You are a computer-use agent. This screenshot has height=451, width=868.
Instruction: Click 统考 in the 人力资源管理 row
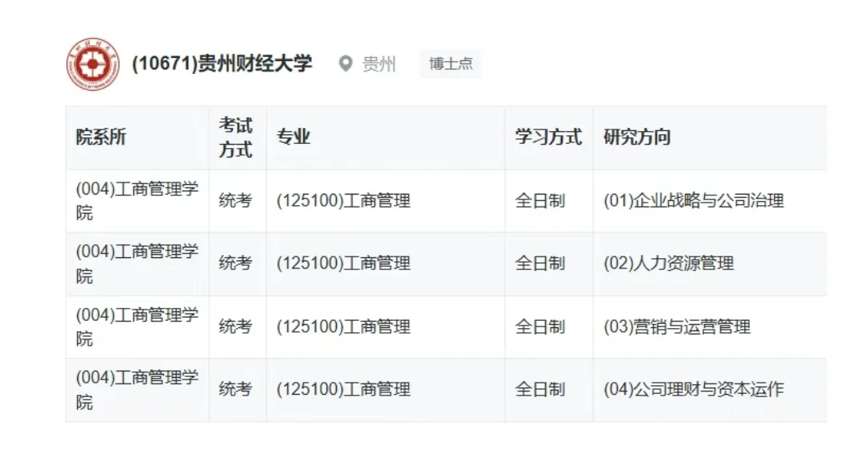(235, 263)
